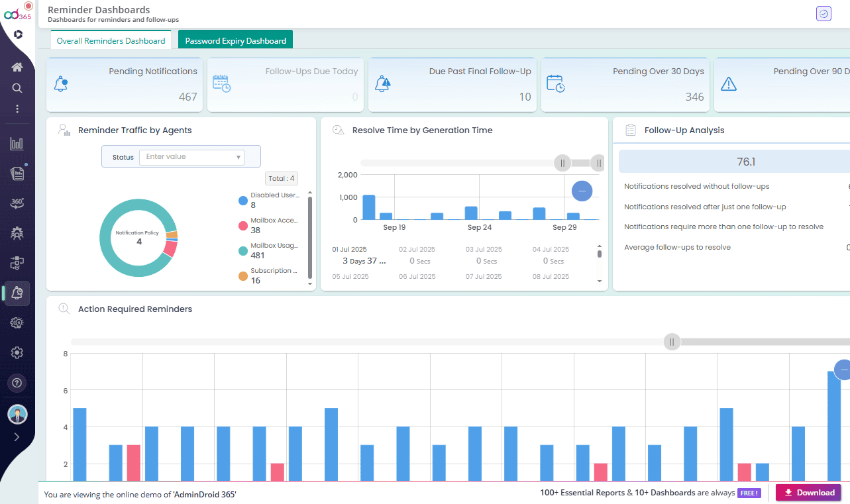This screenshot has width=850, height=504.
Task: Switch to the Password Expiry Dashboard tab
Action: [235, 39]
